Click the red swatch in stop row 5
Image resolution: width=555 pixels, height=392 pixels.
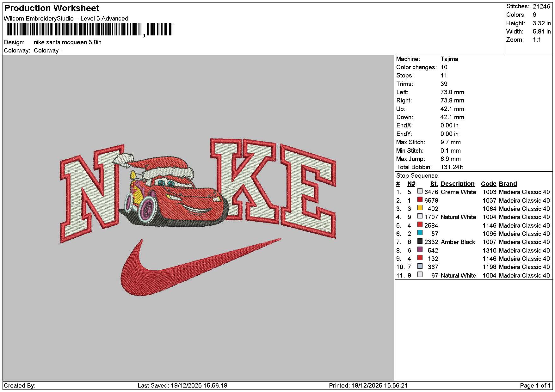[420, 224]
